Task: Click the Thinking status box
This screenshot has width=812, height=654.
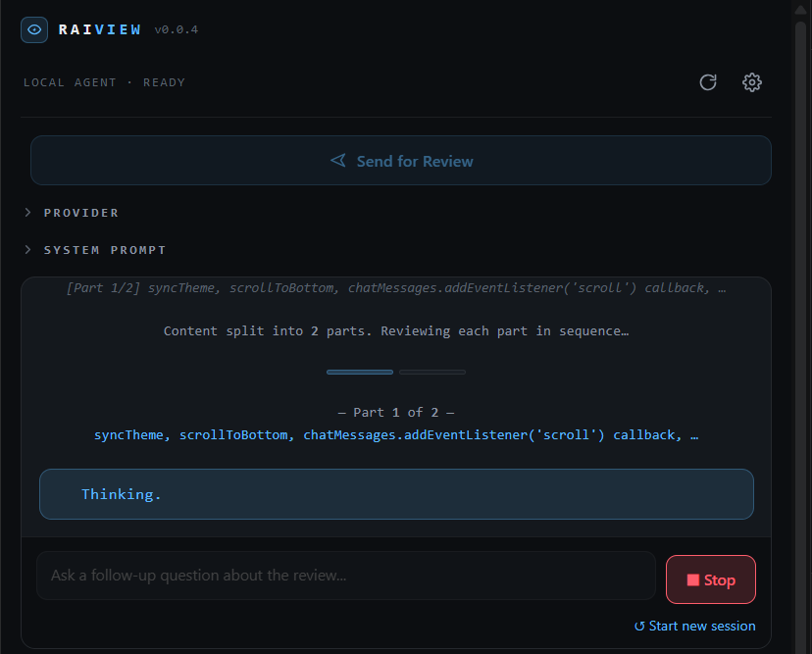Action: 396,494
